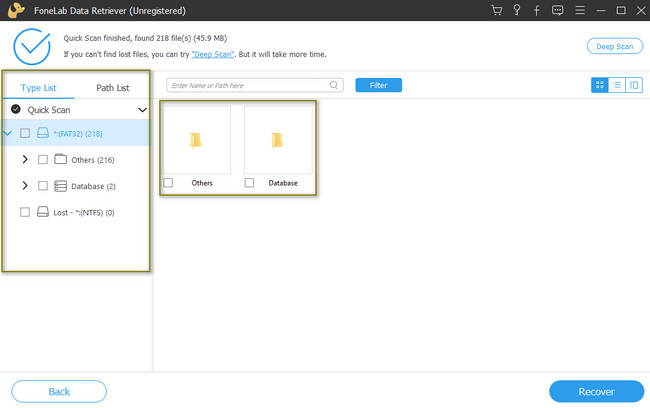Open the hamburger menu icon

point(580,10)
